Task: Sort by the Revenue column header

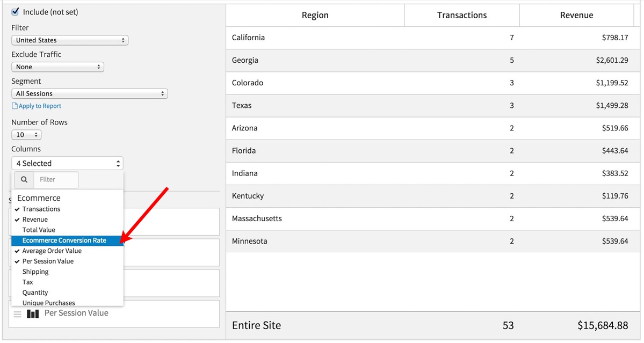Action: coord(576,14)
